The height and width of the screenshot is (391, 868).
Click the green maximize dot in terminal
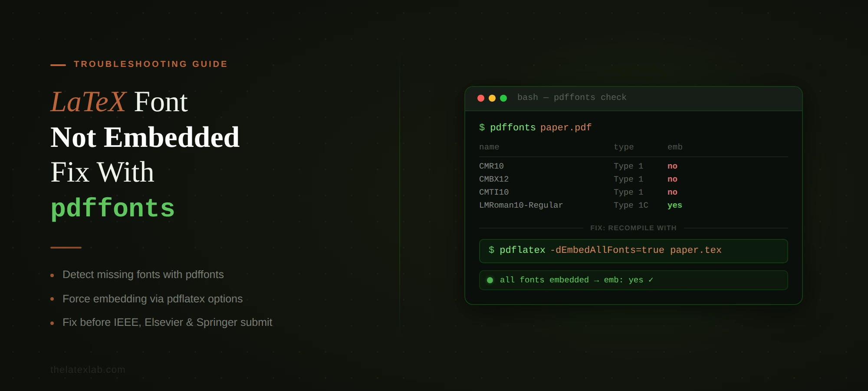point(503,98)
